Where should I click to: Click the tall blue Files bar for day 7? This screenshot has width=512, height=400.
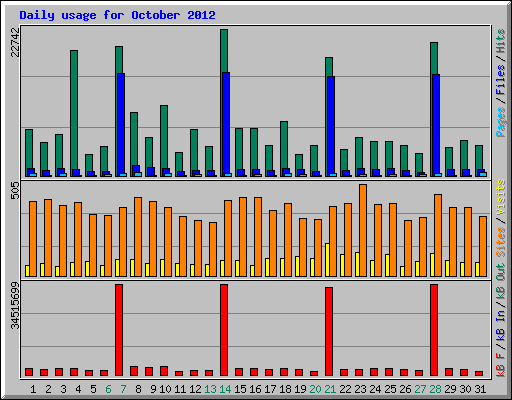coord(121,125)
